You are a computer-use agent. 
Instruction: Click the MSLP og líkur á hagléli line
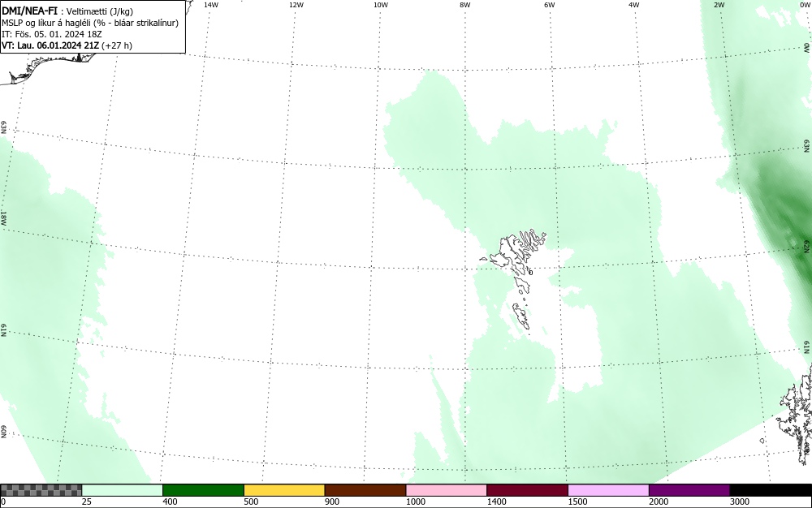coord(90,23)
